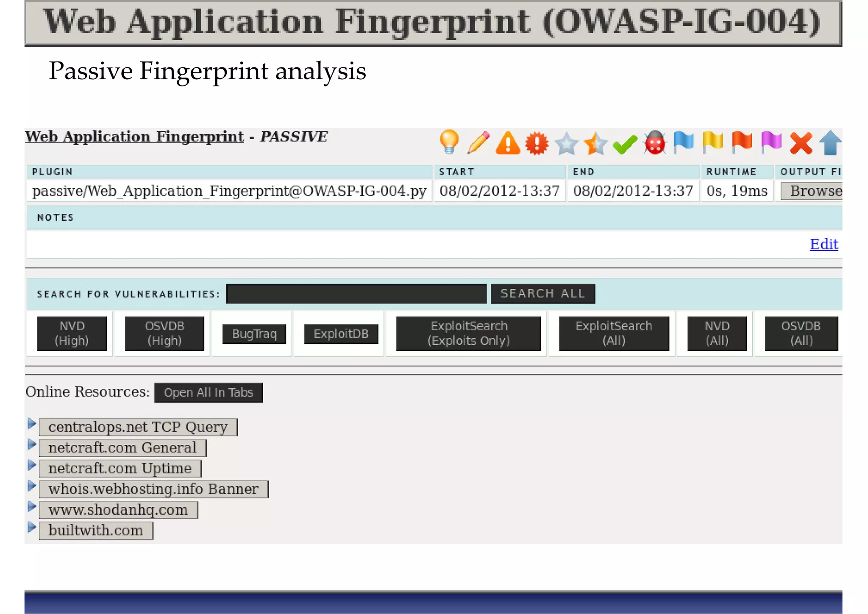
Task: Expand the netcraft.com Uptime arrow
Action: pyautogui.click(x=32, y=465)
